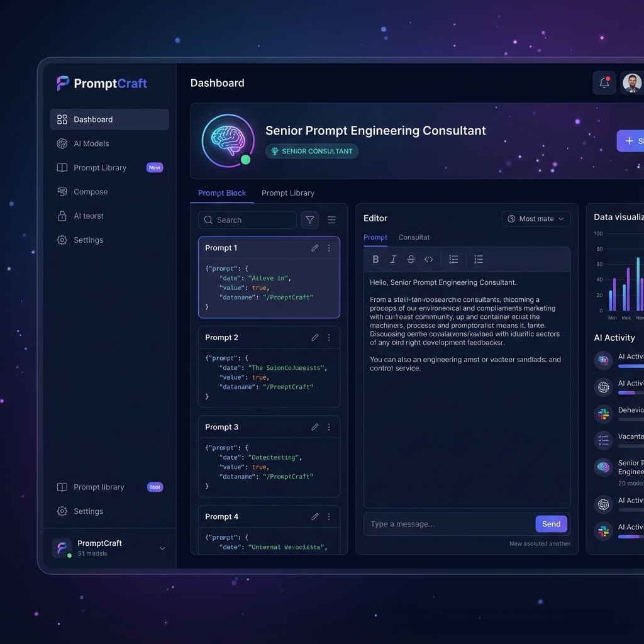Viewport: 644px width, 644px height.
Task: Click the notification bell icon
Action: pyautogui.click(x=604, y=83)
